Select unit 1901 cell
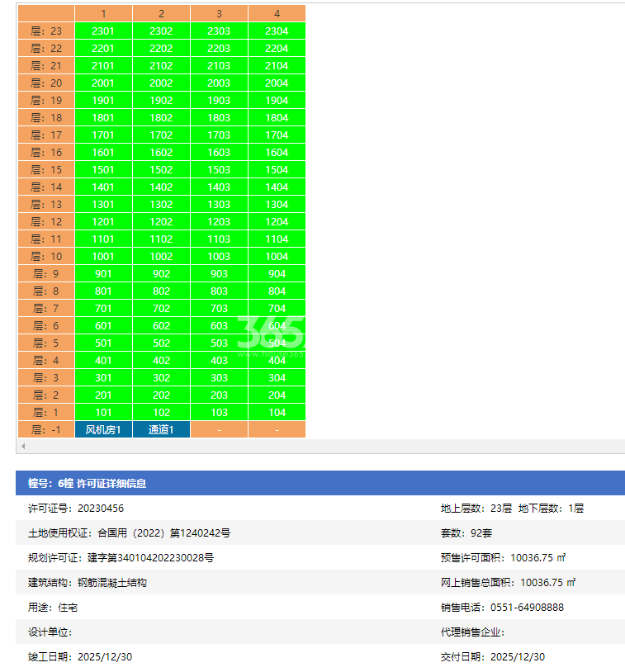Screen dimensions: 625x672 click(103, 100)
